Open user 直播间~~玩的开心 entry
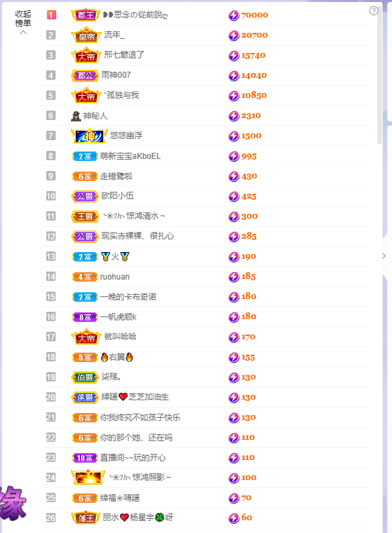This screenshot has width=392, height=533. pyautogui.click(x=133, y=457)
